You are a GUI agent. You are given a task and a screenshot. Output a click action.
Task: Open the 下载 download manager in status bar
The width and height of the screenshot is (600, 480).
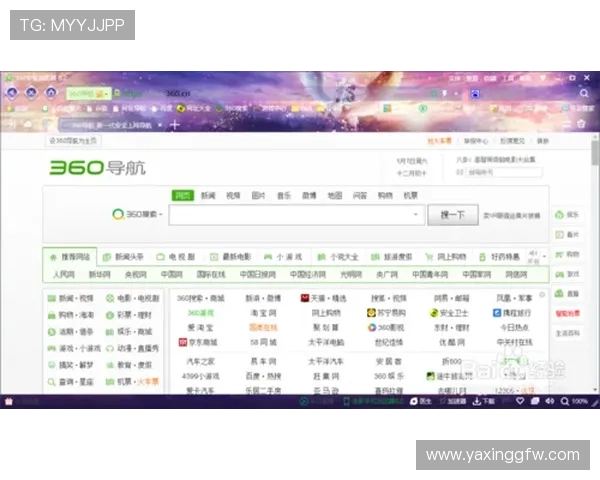[x=484, y=401]
